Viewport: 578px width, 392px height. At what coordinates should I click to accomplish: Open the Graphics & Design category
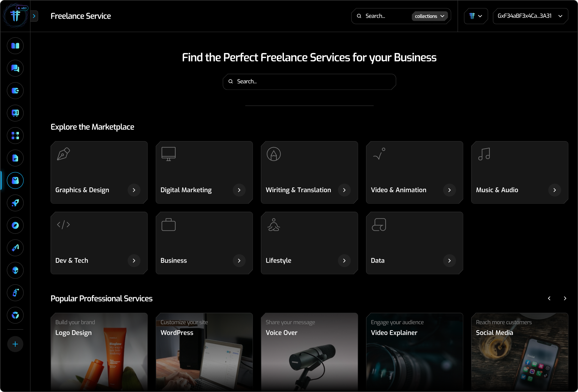(99, 172)
